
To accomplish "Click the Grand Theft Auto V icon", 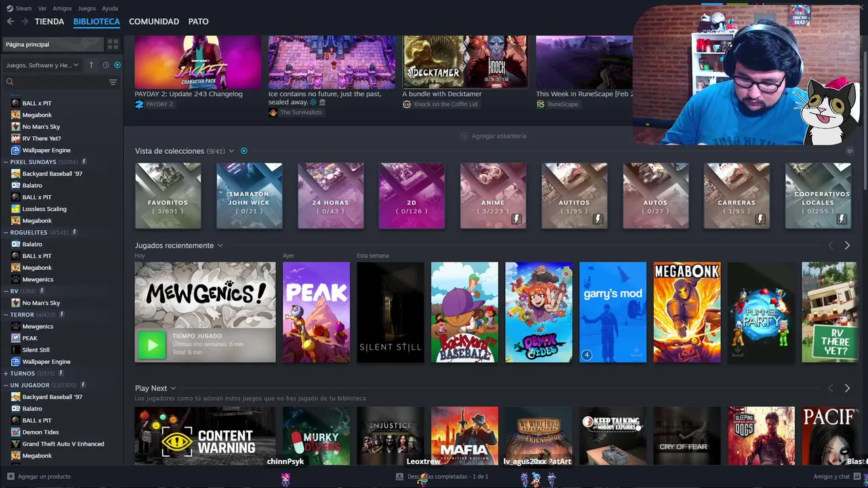I will (x=16, y=444).
